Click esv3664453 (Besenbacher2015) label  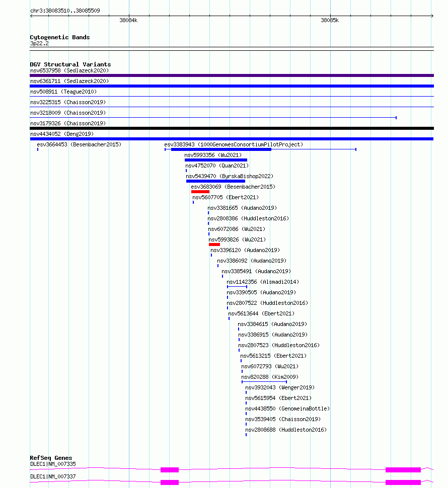pyautogui.click(x=79, y=145)
